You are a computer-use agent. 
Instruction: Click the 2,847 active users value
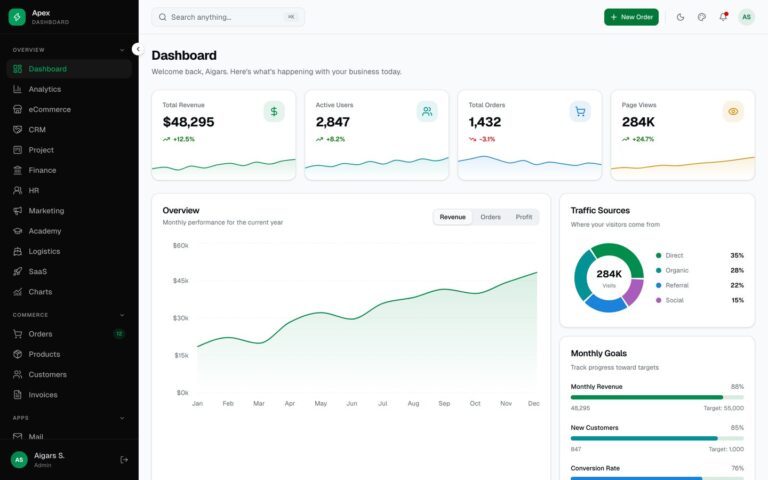[333, 122]
